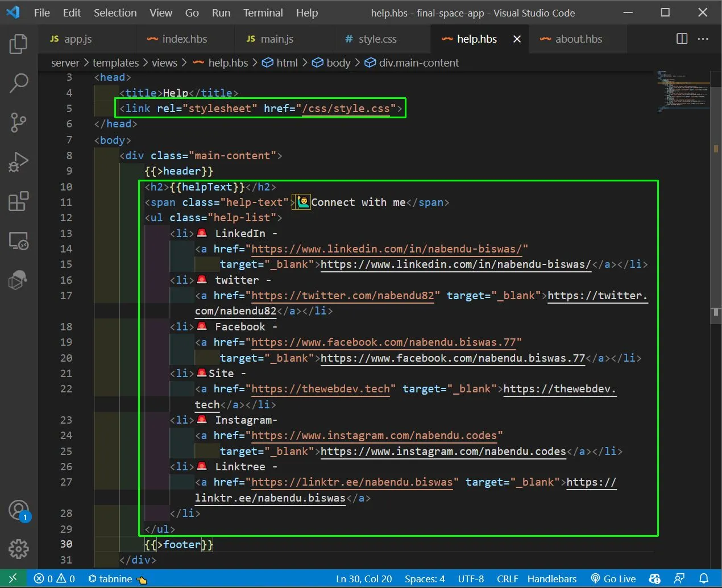Click the CRLF end-of-line setting
The image size is (722, 588).
tap(507, 578)
